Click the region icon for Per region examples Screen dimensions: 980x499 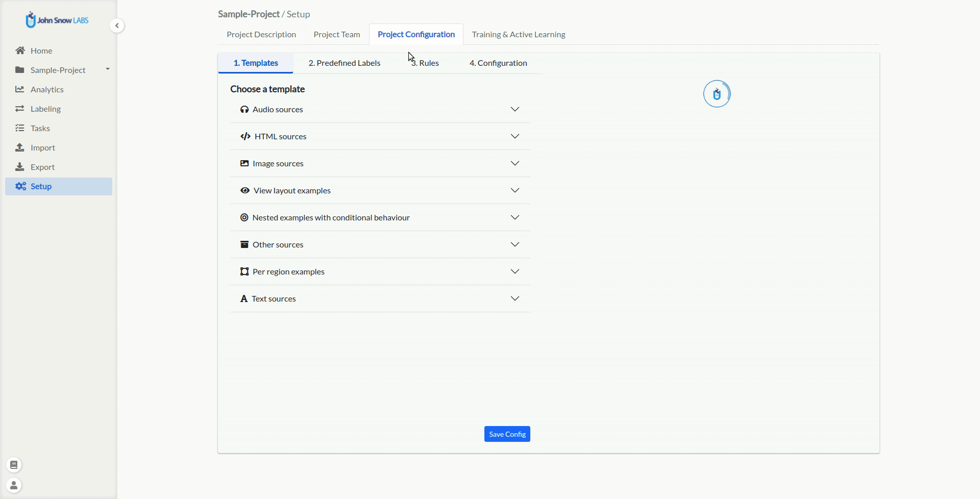click(x=244, y=271)
